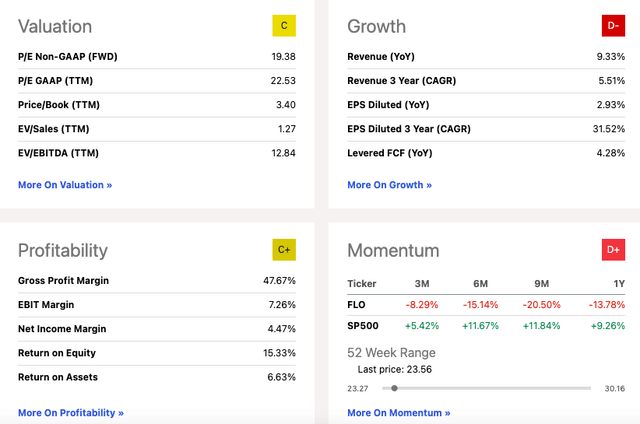The height and width of the screenshot is (424, 640).
Task: Select the 1Y column header
Action: 619,283
